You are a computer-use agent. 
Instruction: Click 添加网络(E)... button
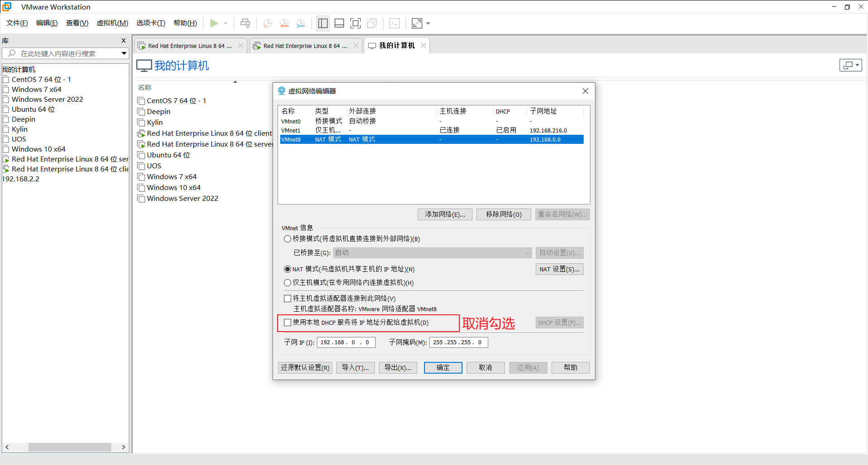445,214
